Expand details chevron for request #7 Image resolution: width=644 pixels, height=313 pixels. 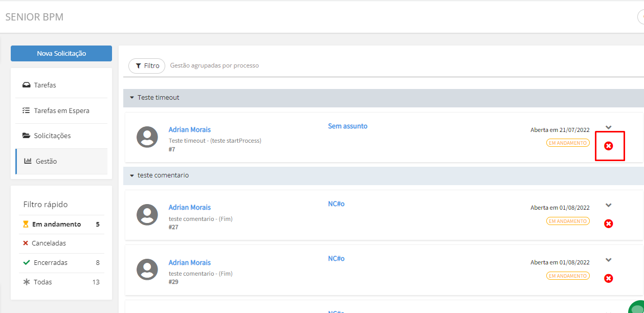click(609, 127)
